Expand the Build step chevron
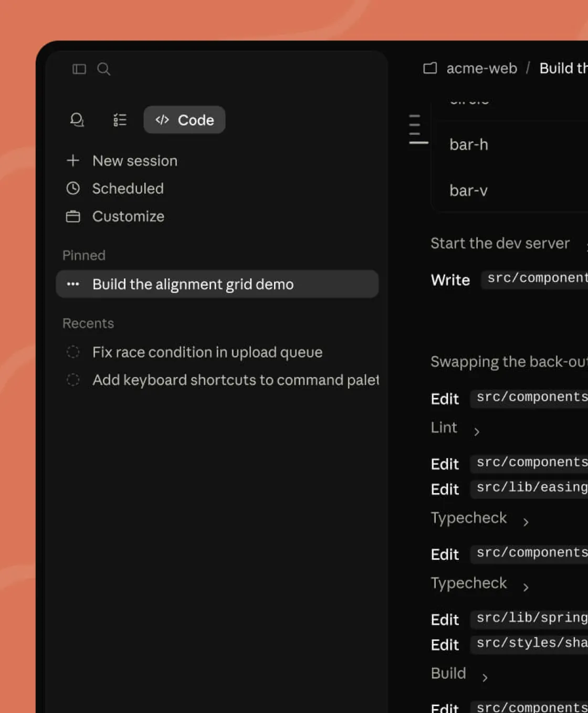The width and height of the screenshot is (588, 713). pyautogui.click(x=485, y=677)
